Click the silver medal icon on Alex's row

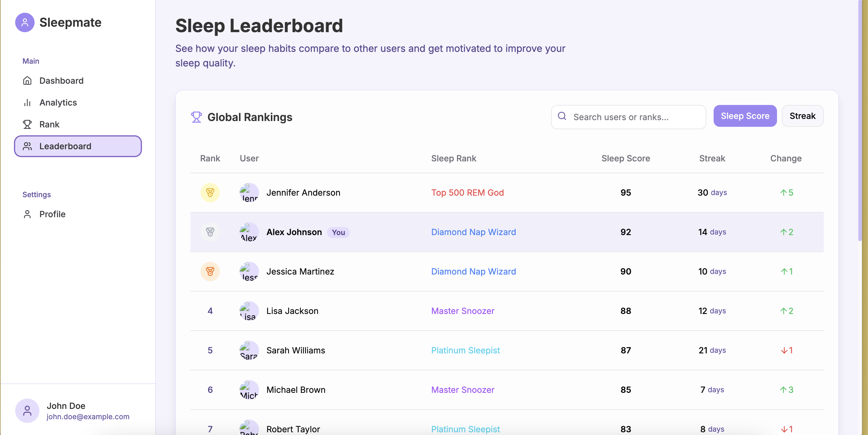point(210,232)
